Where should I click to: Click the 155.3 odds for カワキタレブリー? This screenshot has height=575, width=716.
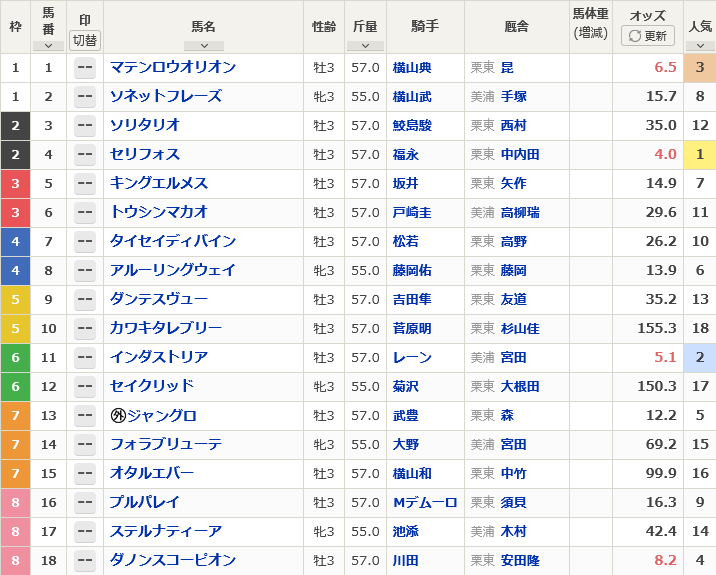tap(657, 328)
